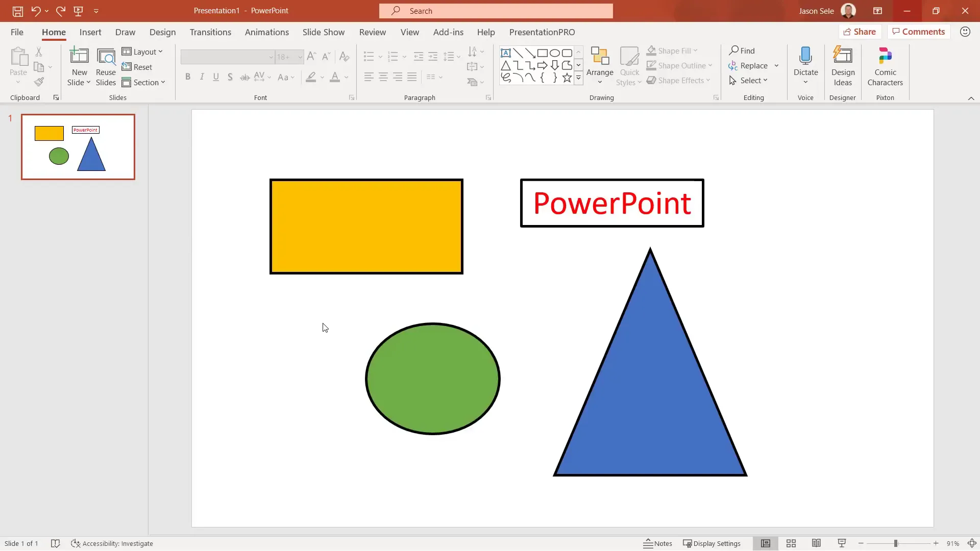Clear all formatting
Viewport: 980px width, 551px height.
[x=345, y=56]
